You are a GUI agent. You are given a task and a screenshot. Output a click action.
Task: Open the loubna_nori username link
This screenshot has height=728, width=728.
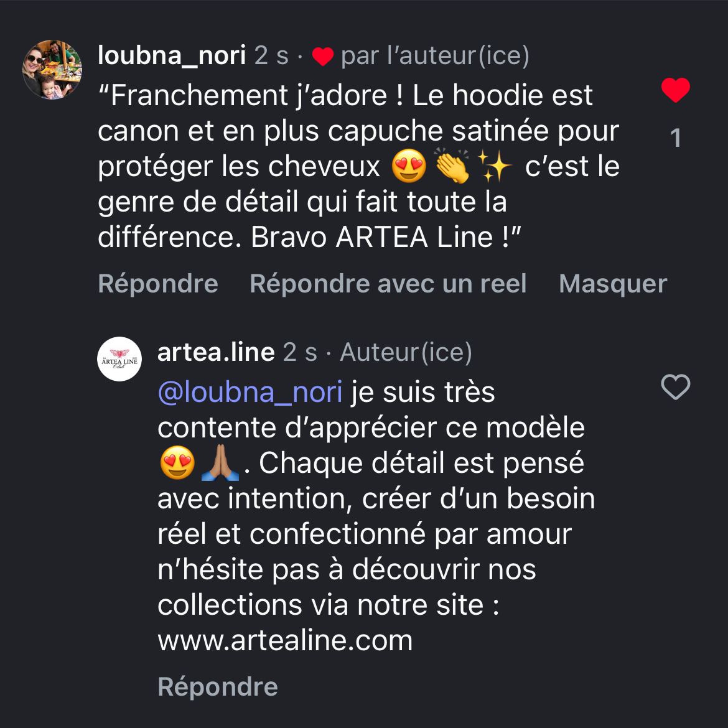(x=172, y=55)
